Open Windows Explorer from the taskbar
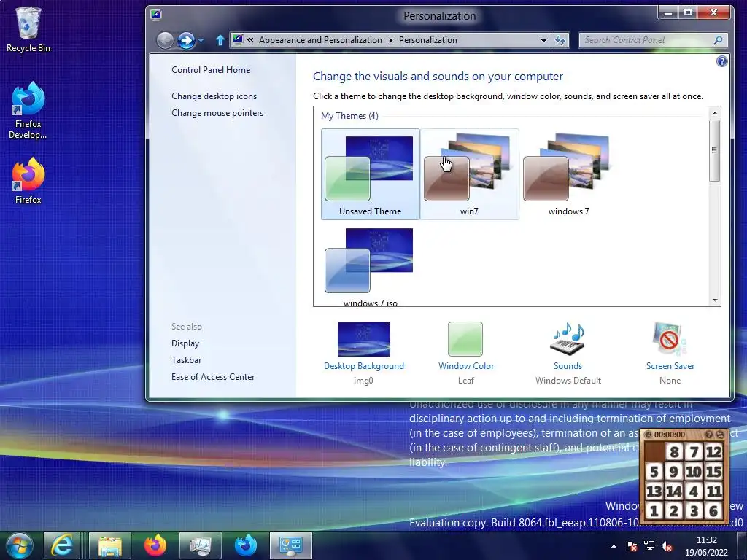 coord(110,545)
